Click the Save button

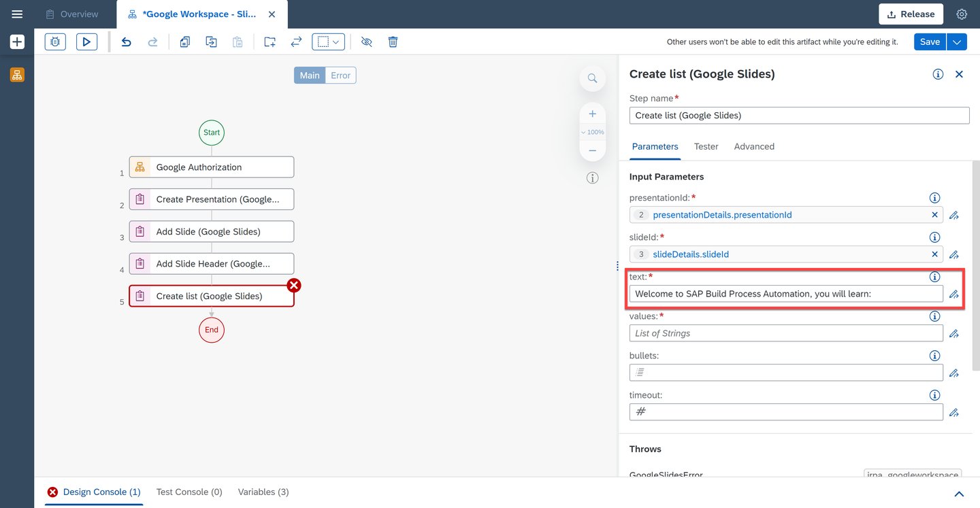coord(930,42)
